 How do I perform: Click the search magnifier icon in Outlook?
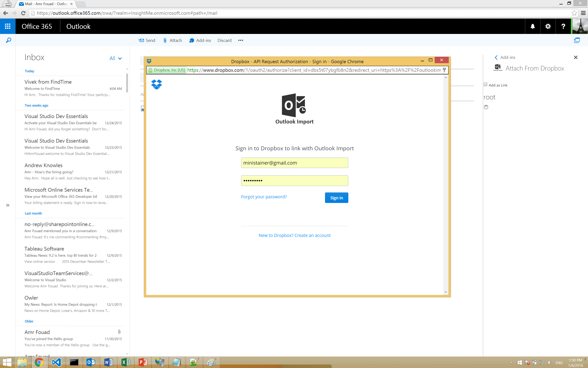(8, 40)
